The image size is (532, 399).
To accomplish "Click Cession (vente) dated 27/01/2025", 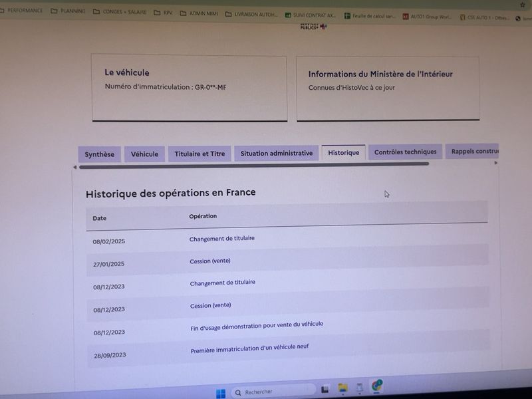I will pos(210,261).
